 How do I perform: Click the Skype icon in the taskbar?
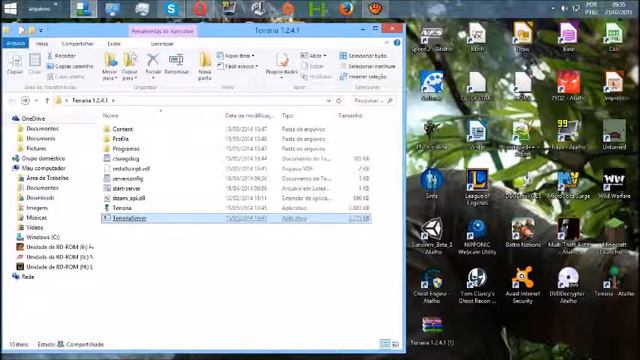171,9
